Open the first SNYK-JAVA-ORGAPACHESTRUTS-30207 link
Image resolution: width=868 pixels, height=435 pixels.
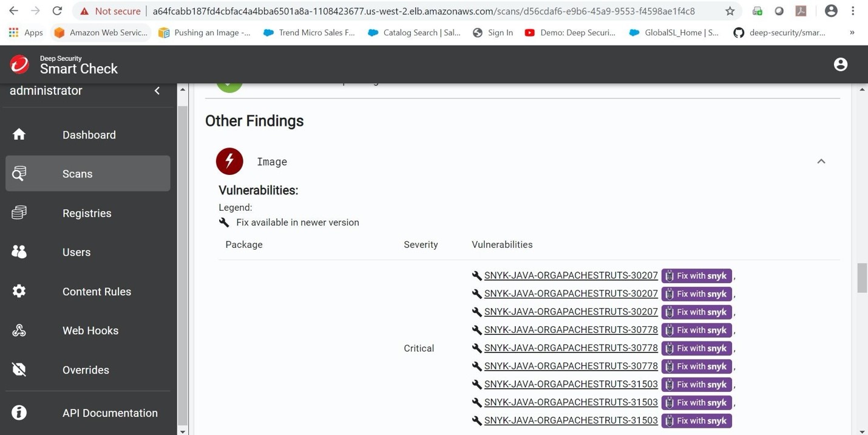coord(571,276)
